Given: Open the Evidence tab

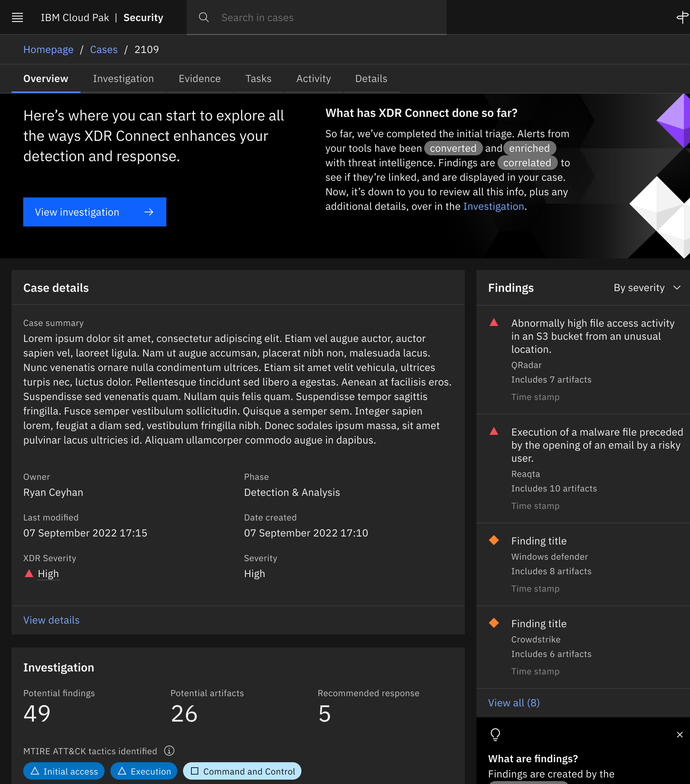Looking at the screenshot, I should pyautogui.click(x=199, y=79).
